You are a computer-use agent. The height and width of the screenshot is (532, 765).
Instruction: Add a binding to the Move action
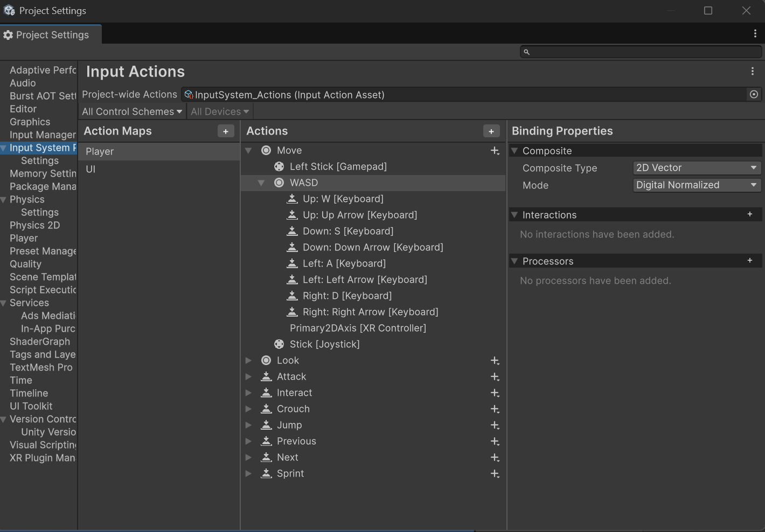[495, 151]
